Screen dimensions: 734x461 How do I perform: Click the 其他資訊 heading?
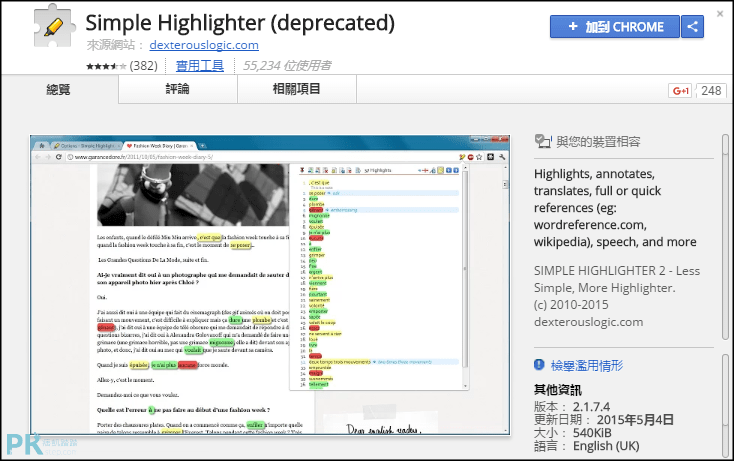coord(558,390)
